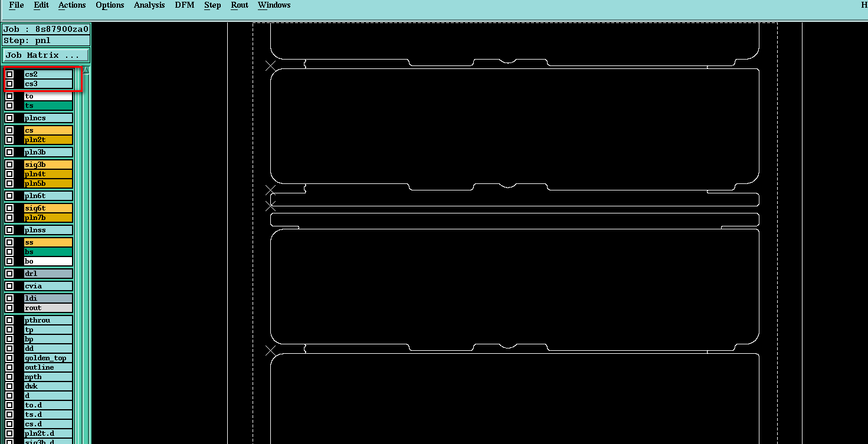Select the 'ss' layer name
Image resolution: width=868 pixels, height=444 pixels.
pyautogui.click(x=48, y=242)
